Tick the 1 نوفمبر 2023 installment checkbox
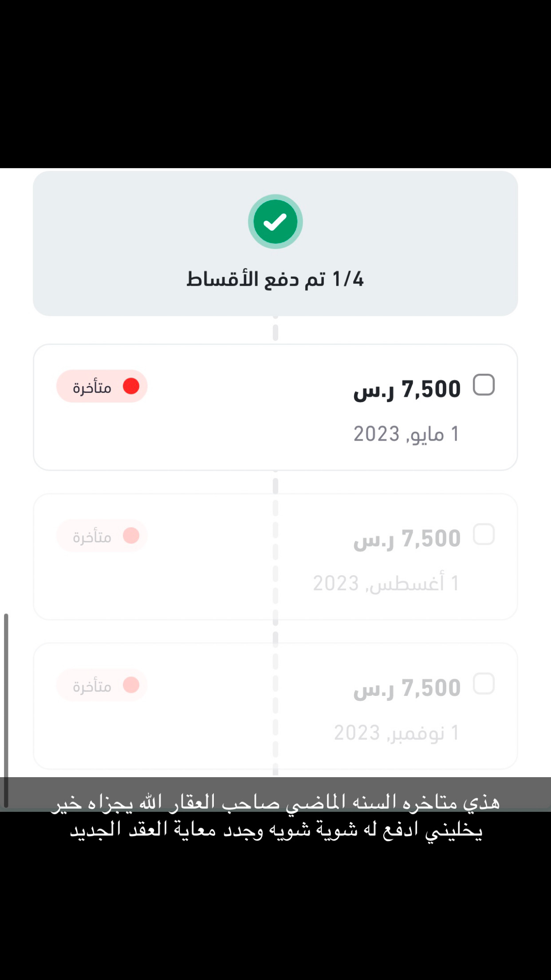 (x=484, y=684)
